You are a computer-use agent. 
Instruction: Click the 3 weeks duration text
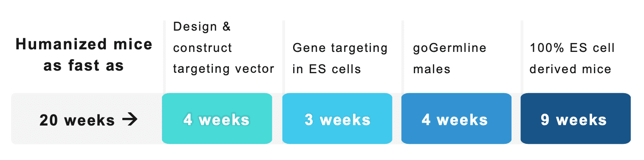(337, 120)
